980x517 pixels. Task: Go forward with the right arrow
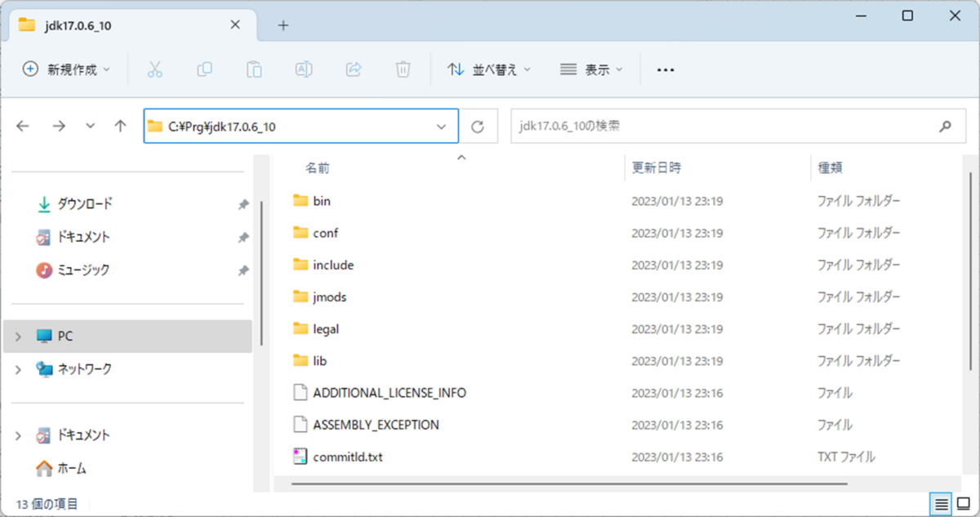point(59,126)
